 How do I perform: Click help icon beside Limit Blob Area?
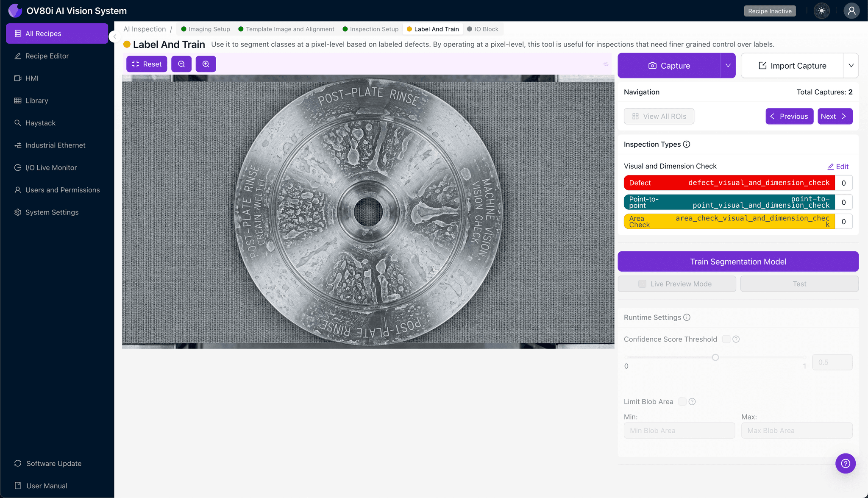pos(692,401)
